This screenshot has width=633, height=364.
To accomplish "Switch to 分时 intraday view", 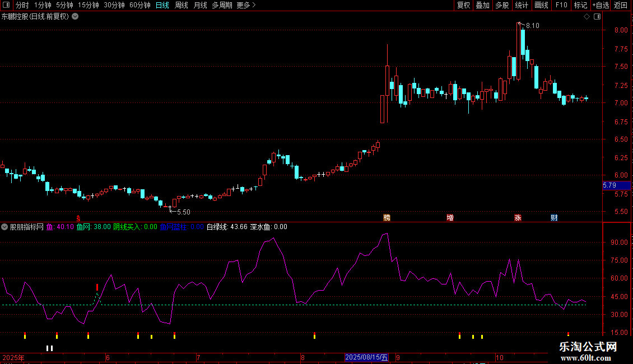I will coord(22,5).
